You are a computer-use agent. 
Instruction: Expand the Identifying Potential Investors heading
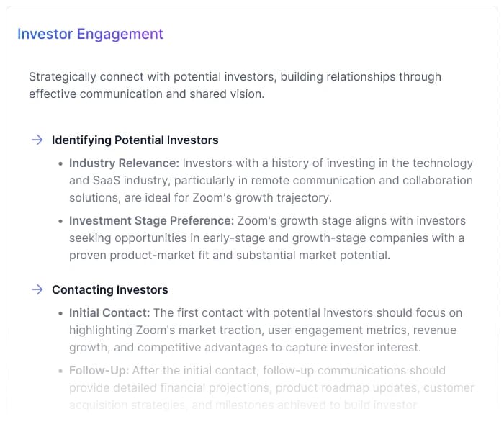click(x=135, y=140)
